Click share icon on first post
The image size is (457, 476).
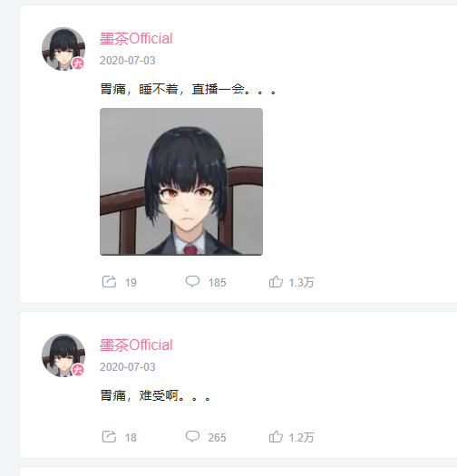point(109,281)
